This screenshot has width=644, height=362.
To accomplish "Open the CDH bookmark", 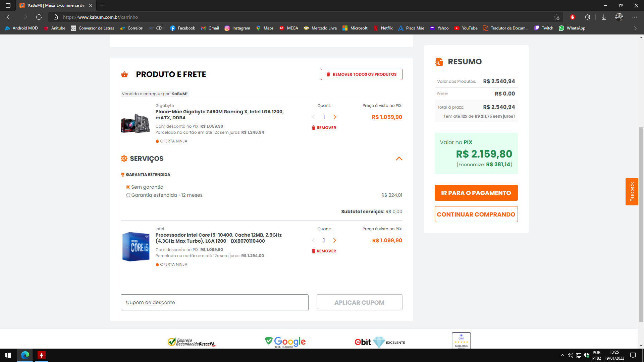I will pyautogui.click(x=157, y=28).
